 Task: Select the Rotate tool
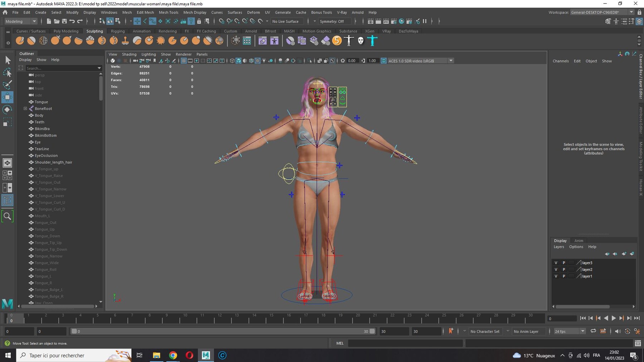click(7, 109)
